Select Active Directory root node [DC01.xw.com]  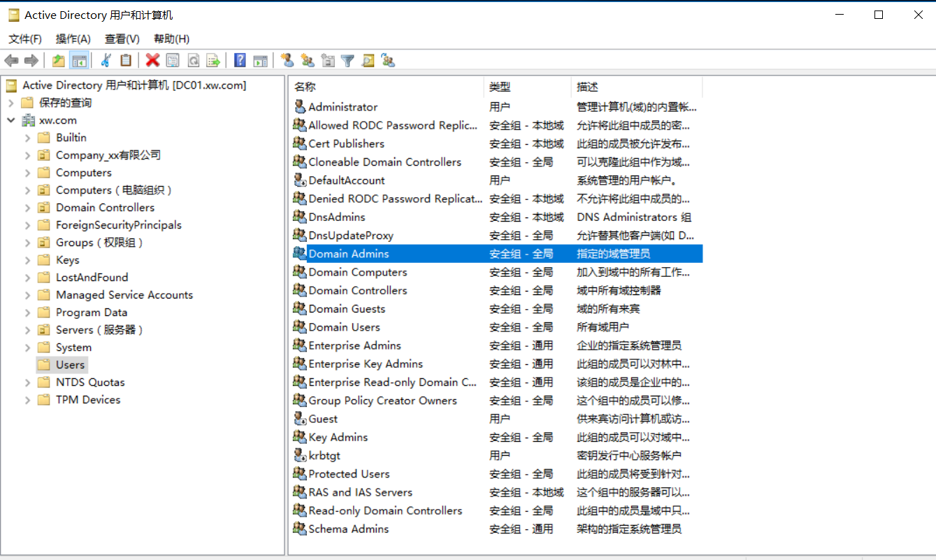[x=134, y=85]
